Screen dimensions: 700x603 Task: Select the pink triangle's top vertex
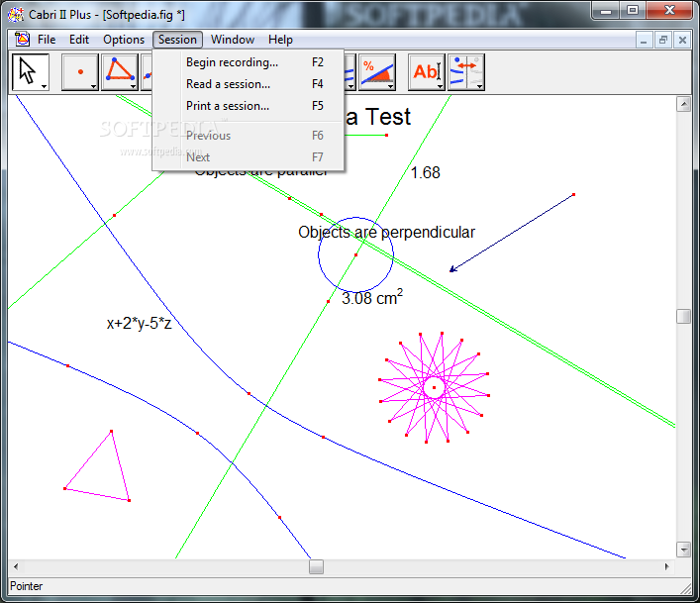(111, 431)
